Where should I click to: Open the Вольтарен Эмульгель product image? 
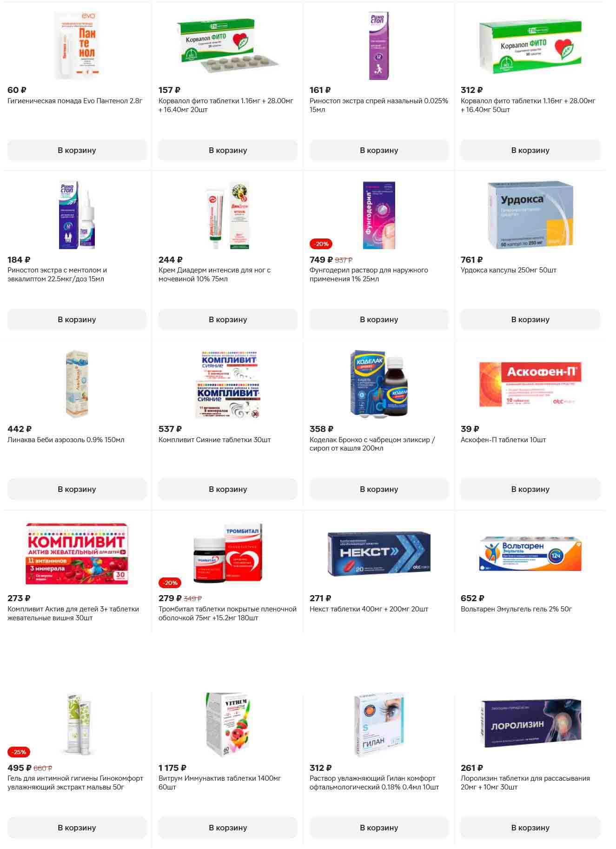pyautogui.click(x=530, y=554)
